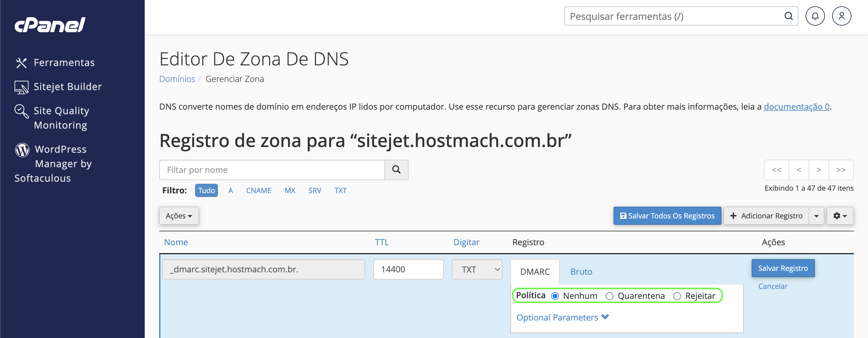The image size is (868, 338).
Task: Select the Nenhum policy radio button
Action: pyautogui.click(x=555, y=296)
